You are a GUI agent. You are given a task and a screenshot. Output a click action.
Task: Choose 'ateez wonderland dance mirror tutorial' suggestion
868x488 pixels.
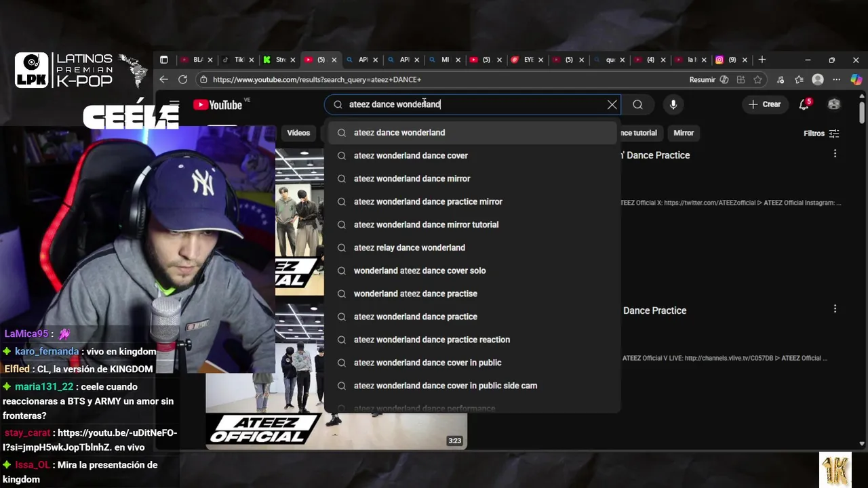[x=472, y=225]
